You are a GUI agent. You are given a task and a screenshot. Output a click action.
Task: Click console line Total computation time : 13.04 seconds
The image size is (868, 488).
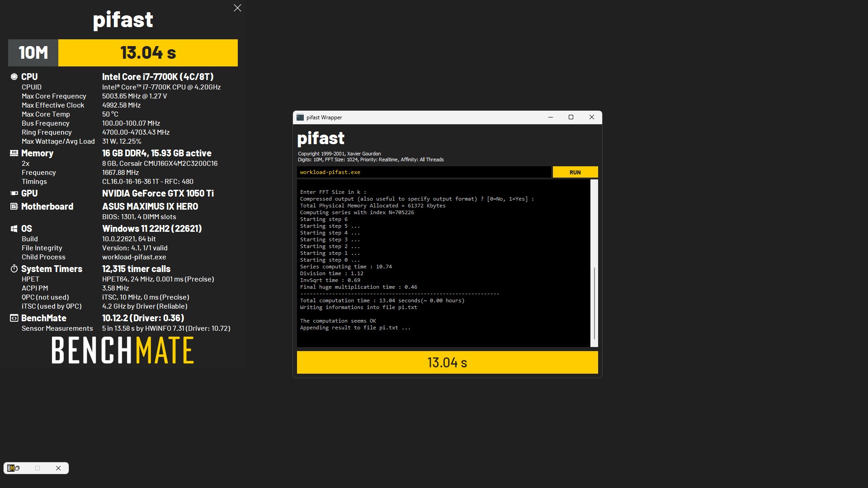[382, 300]
